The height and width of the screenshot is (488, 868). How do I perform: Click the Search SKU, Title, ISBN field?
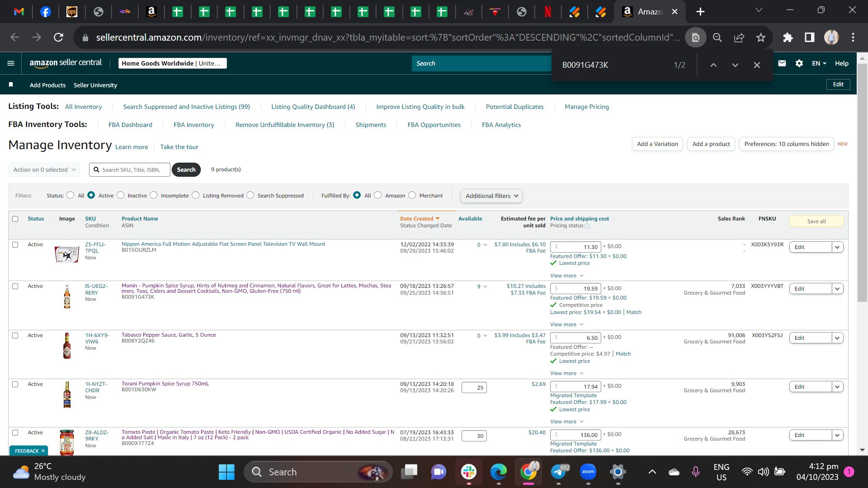pyautogui.click(x=130, y=170)
